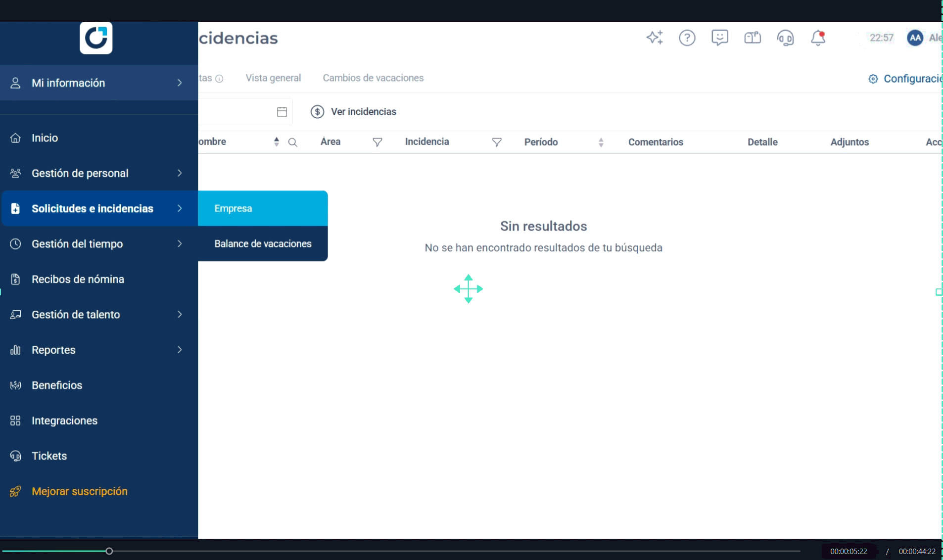Open the notifications bell
Image resolution: width=943 pixels, height=560 pixels.
click(x=818, y=38)
